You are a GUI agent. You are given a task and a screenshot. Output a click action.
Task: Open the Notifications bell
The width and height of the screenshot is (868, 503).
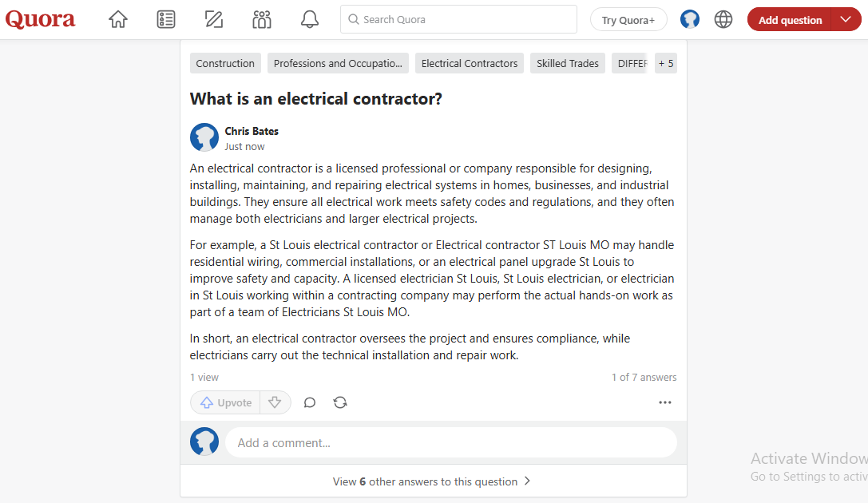(x=310, y=19)
